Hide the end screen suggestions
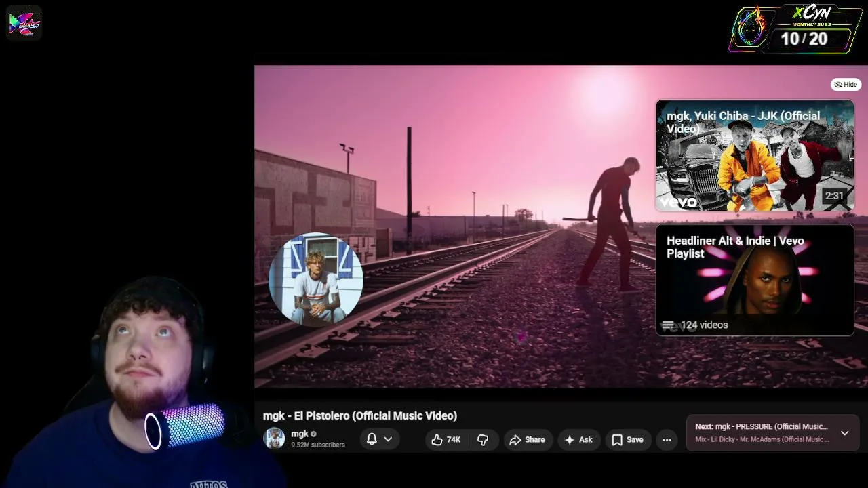The width and height of the screenshot is (868, 488). tap(846, 85)
